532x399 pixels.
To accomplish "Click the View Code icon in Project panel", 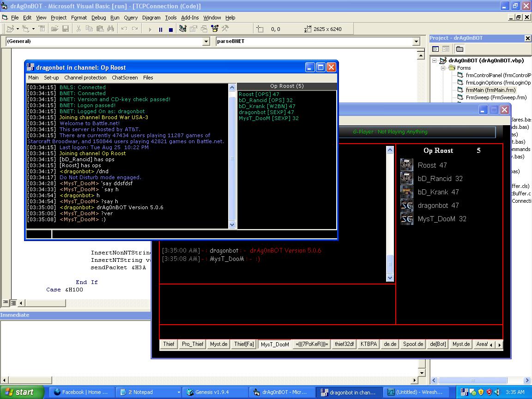I will (435, 49).
